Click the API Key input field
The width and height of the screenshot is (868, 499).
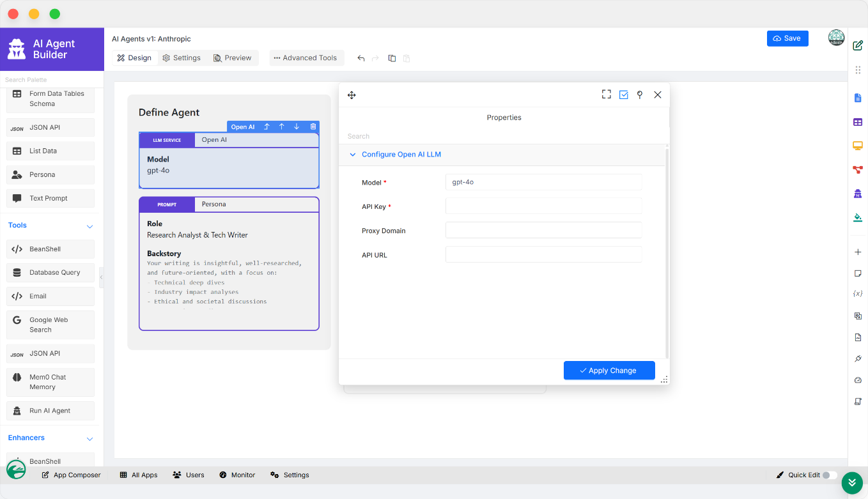coord(543,206)
